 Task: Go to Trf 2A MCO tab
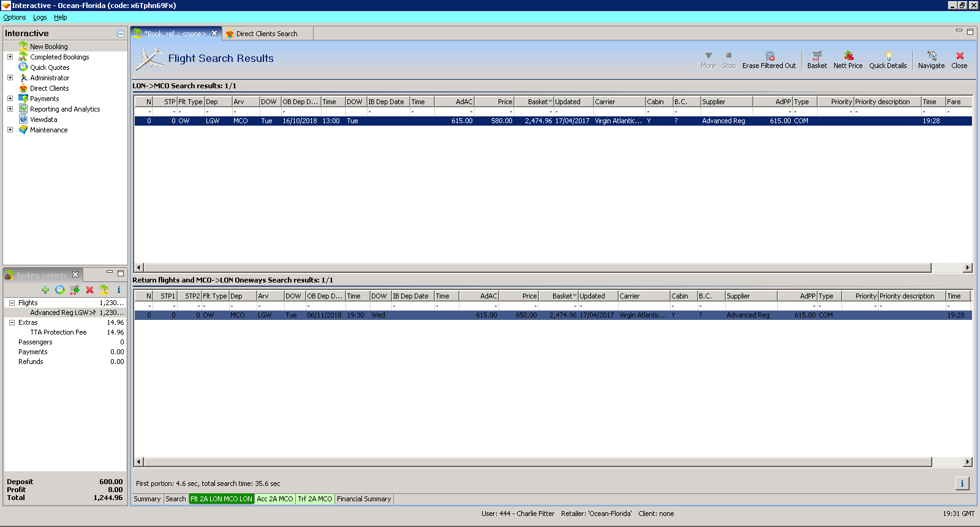315,499
